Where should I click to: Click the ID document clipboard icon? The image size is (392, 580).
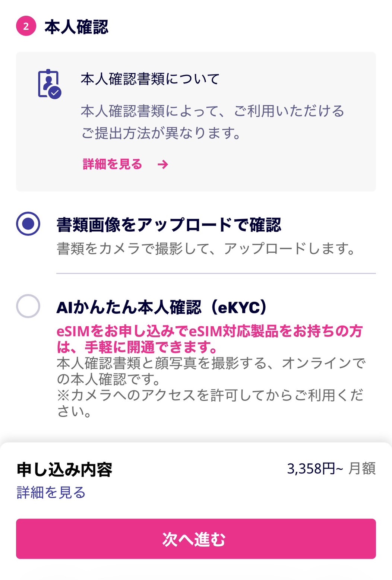pos(50,84)
